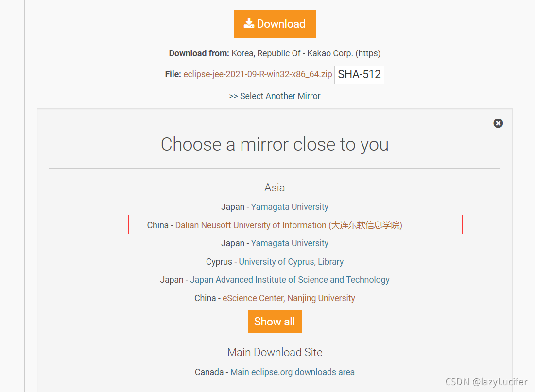Screen dimensions: 535x392
Task: Click the Select Another Mirror link
Action: pos(275,96)
